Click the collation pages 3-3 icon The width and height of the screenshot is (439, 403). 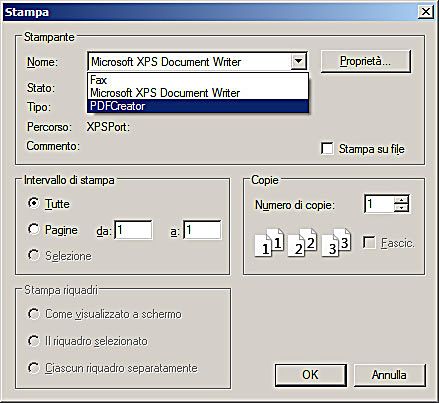(x=336, y=243)
